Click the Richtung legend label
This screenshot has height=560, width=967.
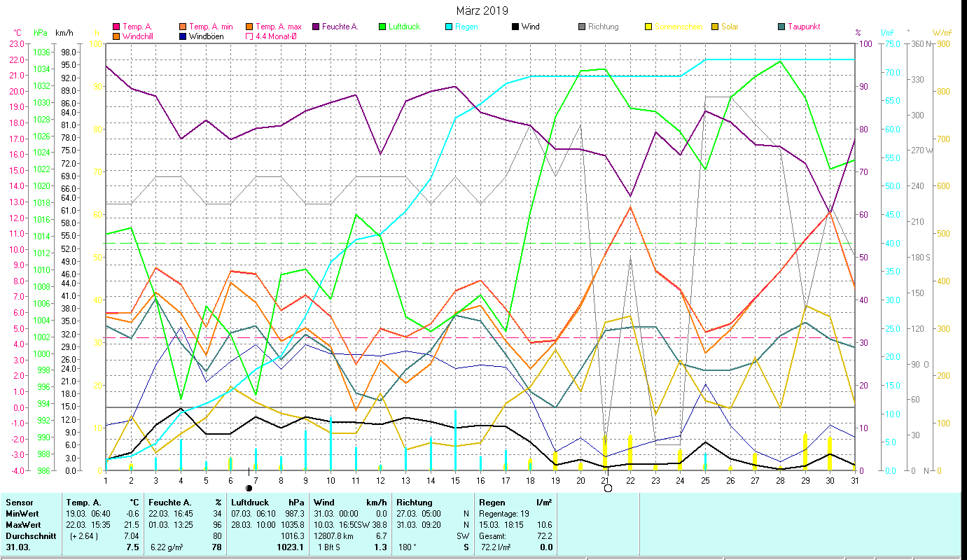[x=604, y=27]
